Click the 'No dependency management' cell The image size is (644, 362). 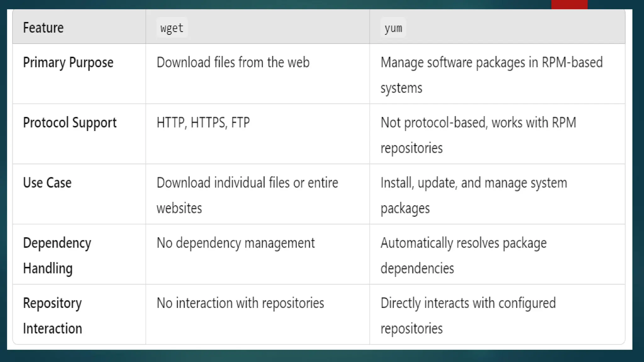pyautogui.click(x=235, y=243)
